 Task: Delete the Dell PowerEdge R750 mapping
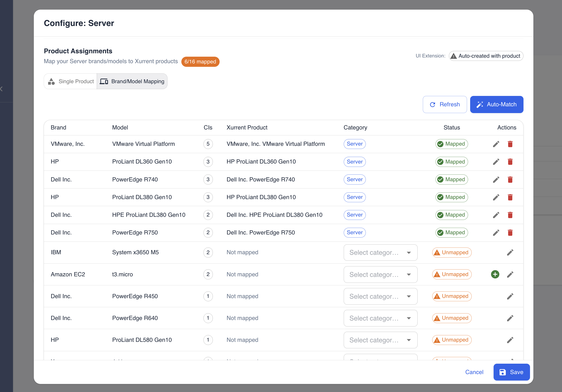click(x=510, y=233)
